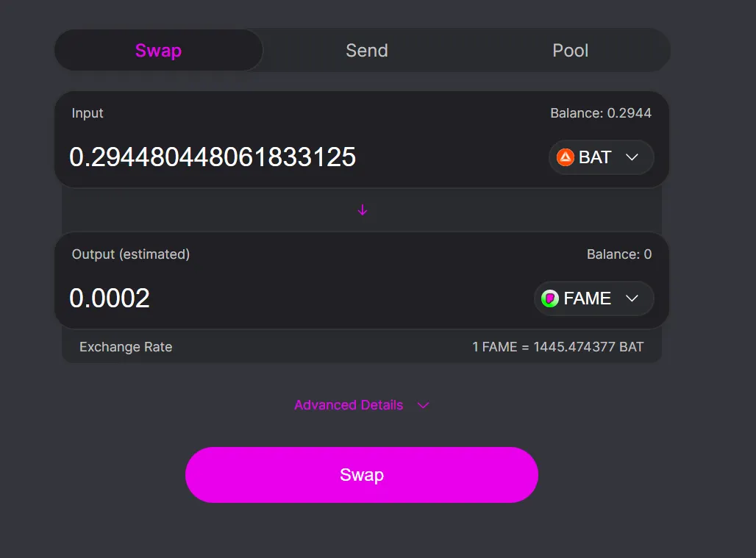Open the Pool tab
Viewport: 756px width, 558px height.
pos(570,51)
